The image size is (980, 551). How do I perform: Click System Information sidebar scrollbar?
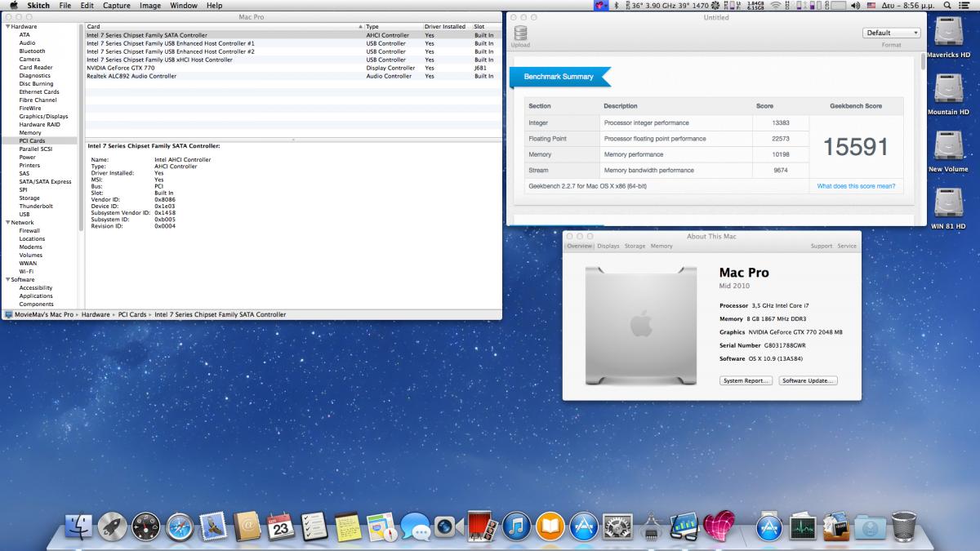(81, 127)
